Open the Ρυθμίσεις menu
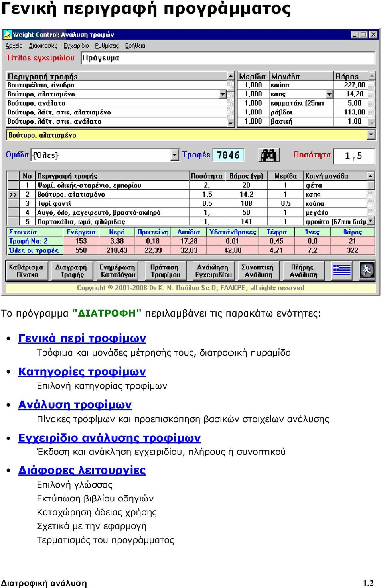 point(107,46)
